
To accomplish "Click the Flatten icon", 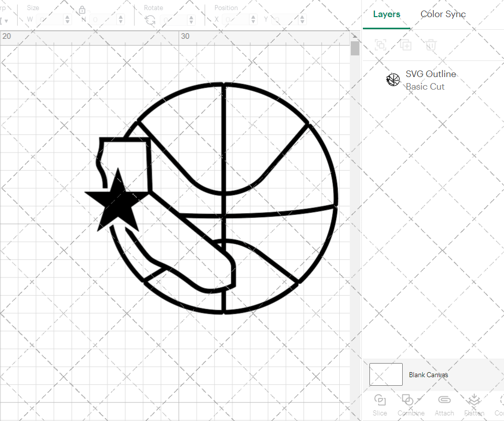I will click(474, 401).
